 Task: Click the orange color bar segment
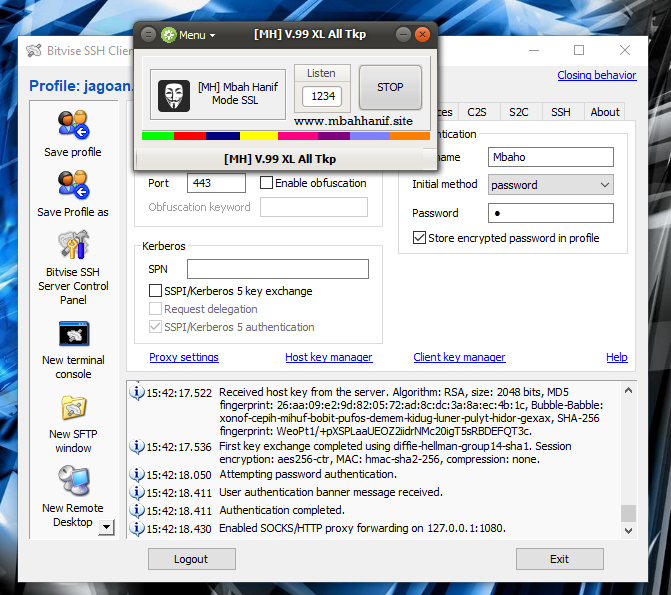click(x=410, y=136)
